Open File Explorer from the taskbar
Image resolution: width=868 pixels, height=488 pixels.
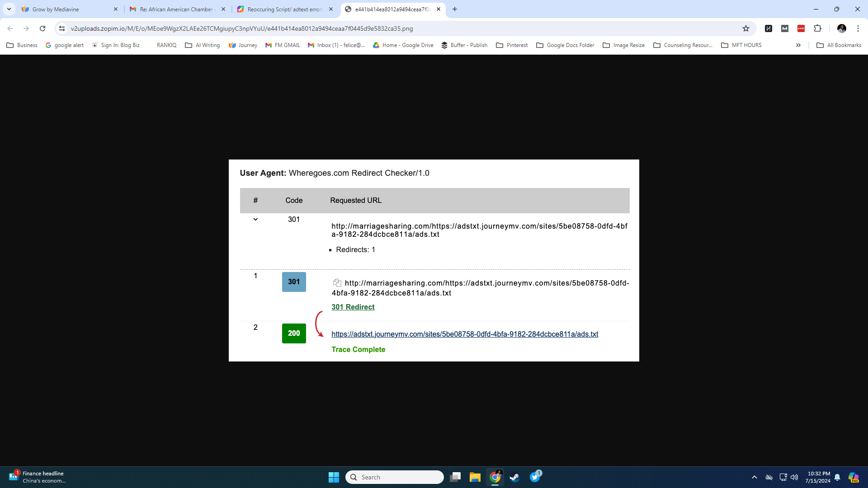point(475,477)
